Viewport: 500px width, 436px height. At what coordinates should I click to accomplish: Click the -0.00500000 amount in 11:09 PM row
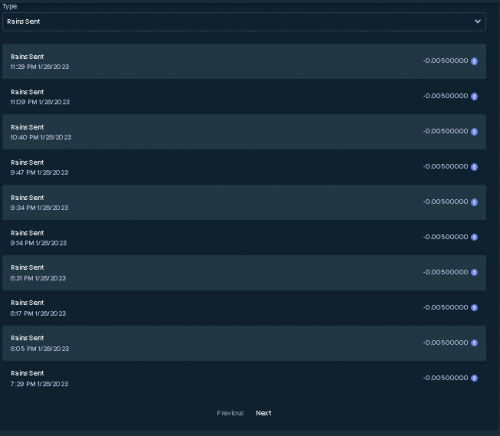(446, 96)
